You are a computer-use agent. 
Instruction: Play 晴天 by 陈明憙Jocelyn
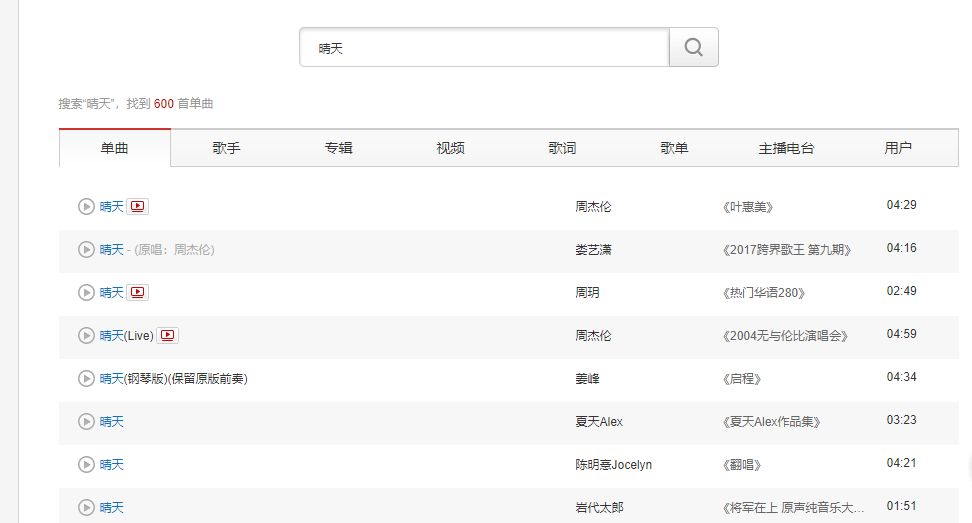(x=86, y=465)
